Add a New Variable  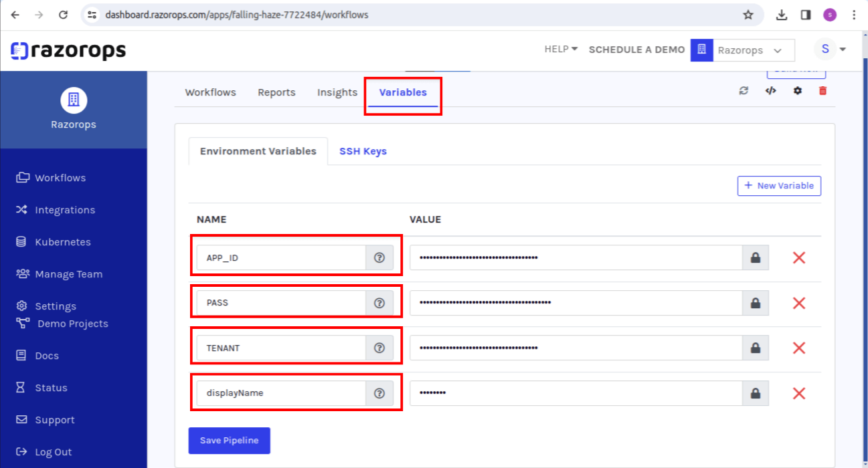point(778,185)
